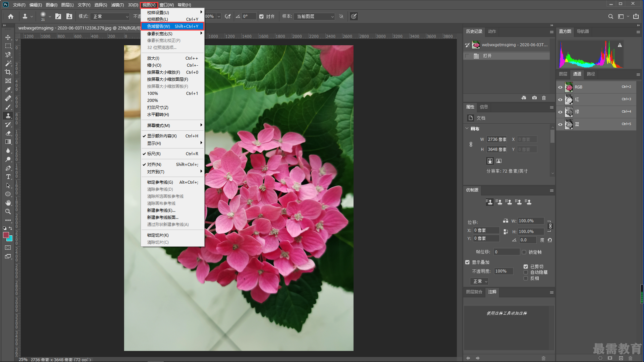Open the 样本 当前图层 dropdown
The width and height of the screenshot is (644, 362).
314,16
